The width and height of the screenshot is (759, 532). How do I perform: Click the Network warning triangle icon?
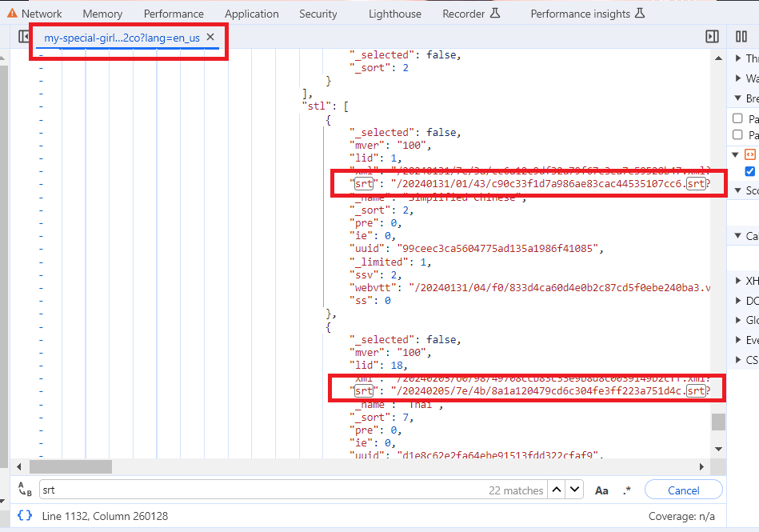[x=12, y=13]
